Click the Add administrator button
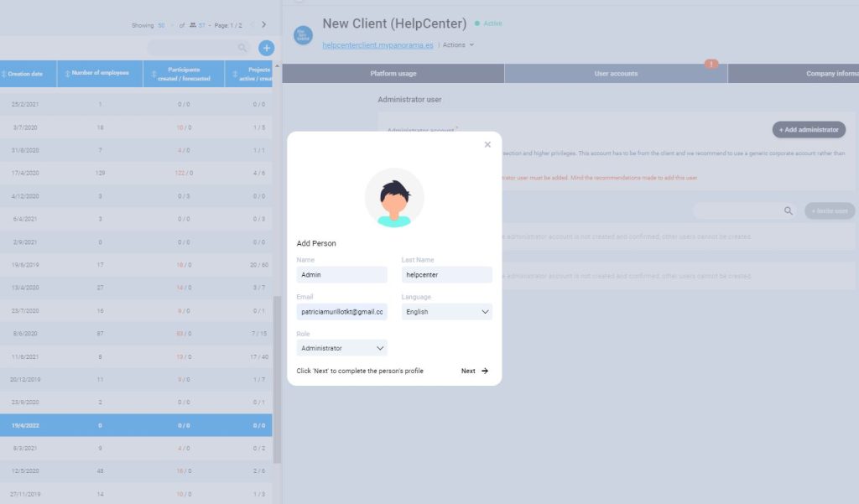Image resolution: width=859 pixels, height=504 pixels. click(809, 130)
